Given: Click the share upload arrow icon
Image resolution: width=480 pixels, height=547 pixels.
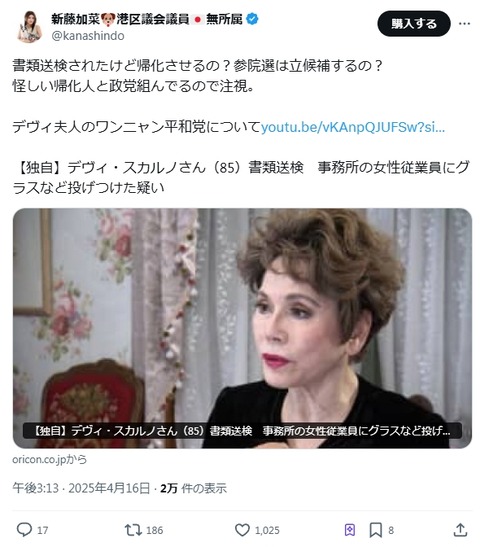Looking at the screenshot, I should tap(460, 530).
